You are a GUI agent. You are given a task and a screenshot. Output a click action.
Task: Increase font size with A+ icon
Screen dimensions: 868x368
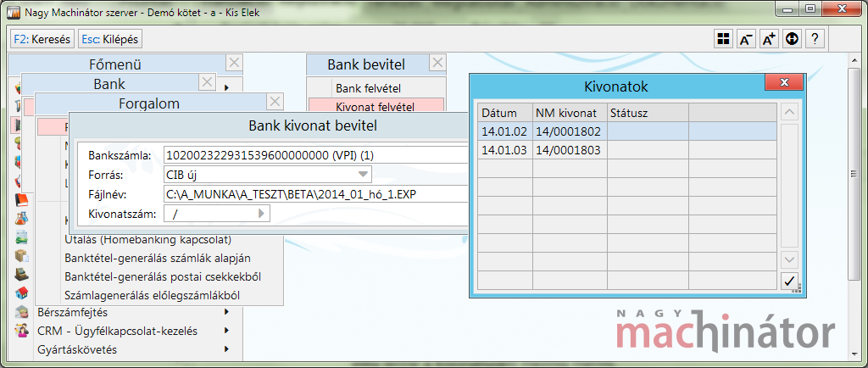click(768, 39)
